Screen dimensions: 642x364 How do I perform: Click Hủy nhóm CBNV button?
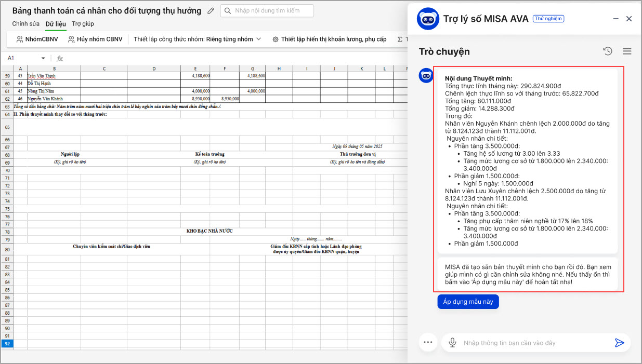(95, 39)
